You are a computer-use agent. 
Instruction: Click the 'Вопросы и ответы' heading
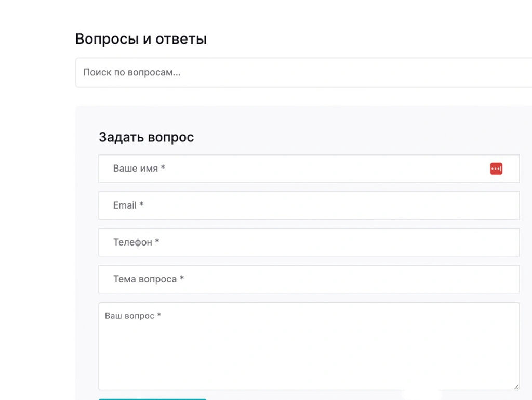pos(141,39)
